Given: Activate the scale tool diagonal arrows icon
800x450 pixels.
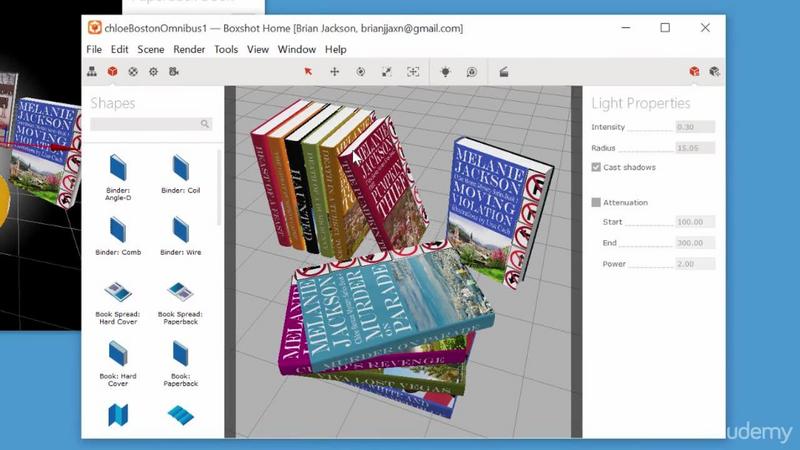Looking at the screenshot, I should [x=387, y=71].
